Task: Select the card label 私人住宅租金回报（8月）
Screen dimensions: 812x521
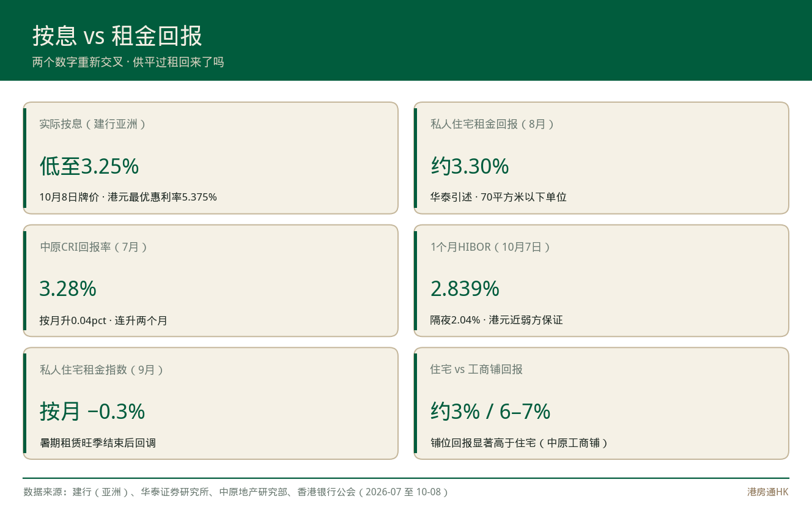Action: 493,124
